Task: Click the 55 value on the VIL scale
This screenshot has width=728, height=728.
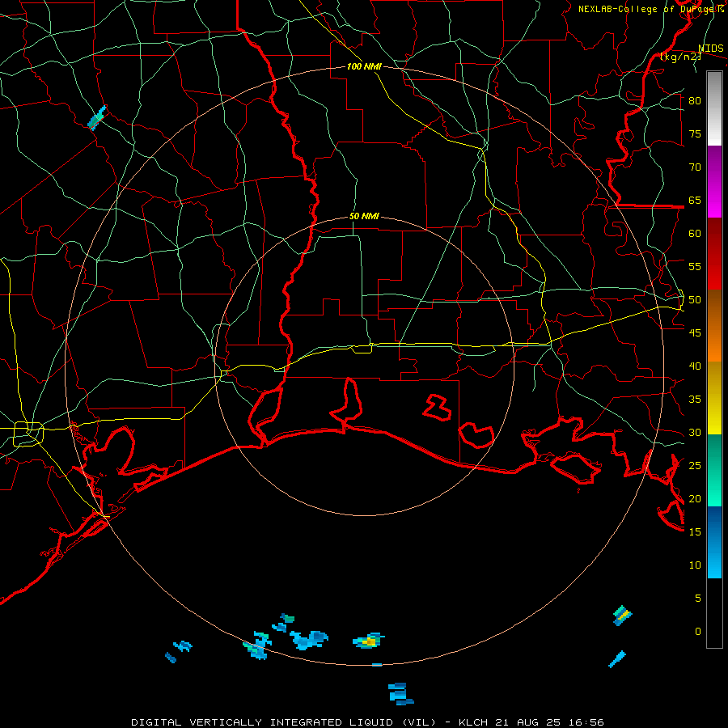Action: (695, 266)
